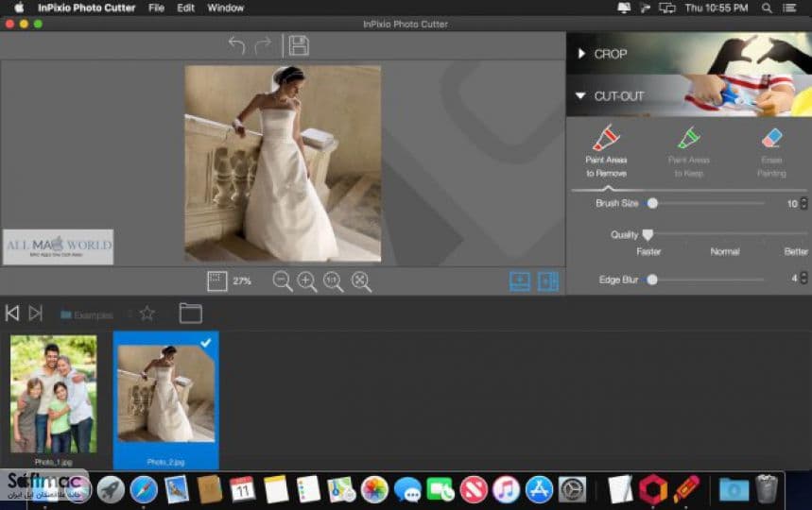Set zoom to 1:1
Screen dimensions: 812x510
tap(333, 281)
